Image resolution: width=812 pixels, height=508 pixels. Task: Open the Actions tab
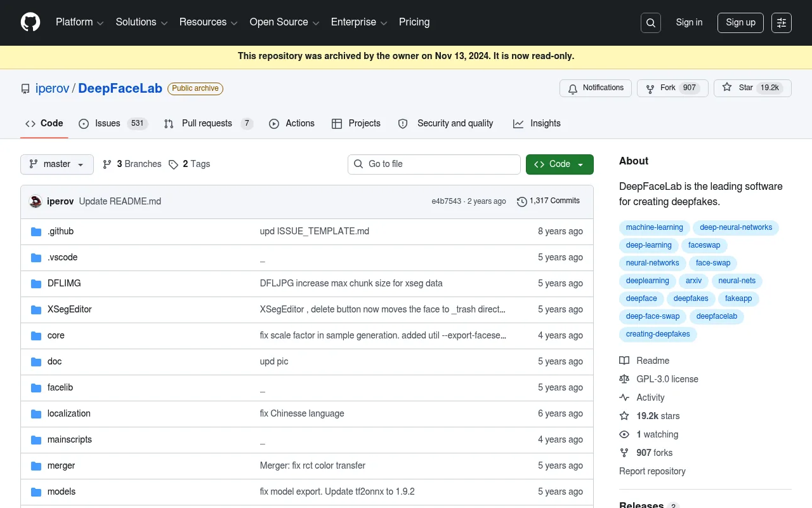click(x=292, y=124)
